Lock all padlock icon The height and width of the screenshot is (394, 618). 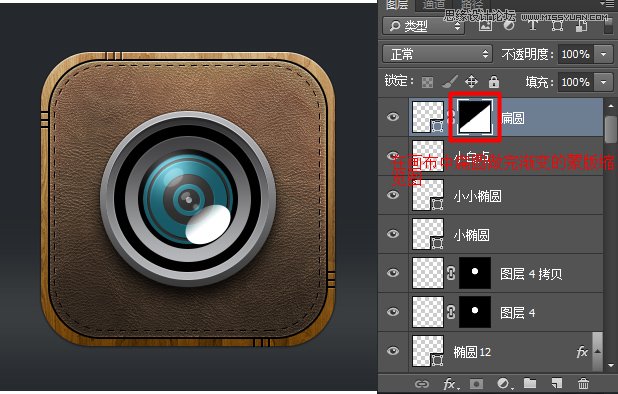494,82
